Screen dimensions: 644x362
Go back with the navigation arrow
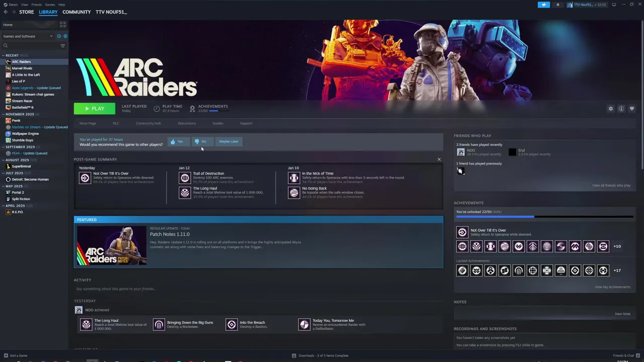pos(6,12)
